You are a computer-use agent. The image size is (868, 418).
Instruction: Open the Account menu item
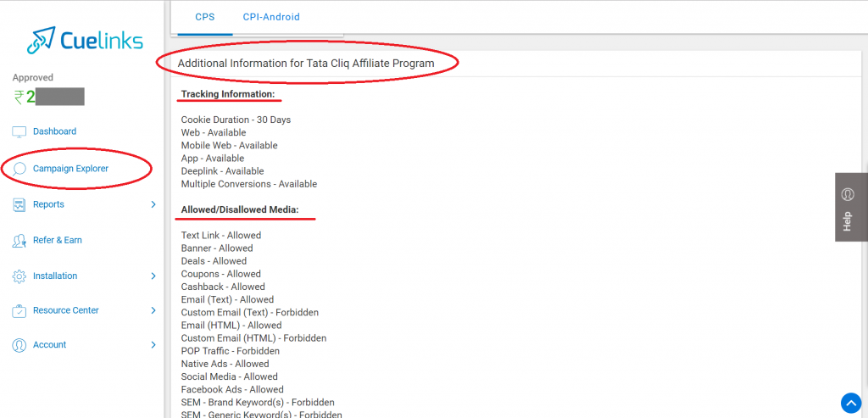[50, 345]
